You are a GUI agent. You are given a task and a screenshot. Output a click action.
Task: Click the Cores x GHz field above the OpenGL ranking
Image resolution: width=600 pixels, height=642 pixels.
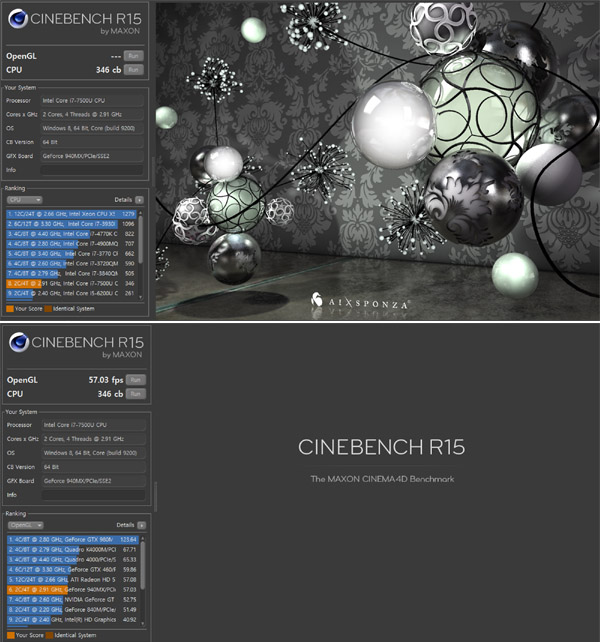pyautogui.click(x=93, y=439)
